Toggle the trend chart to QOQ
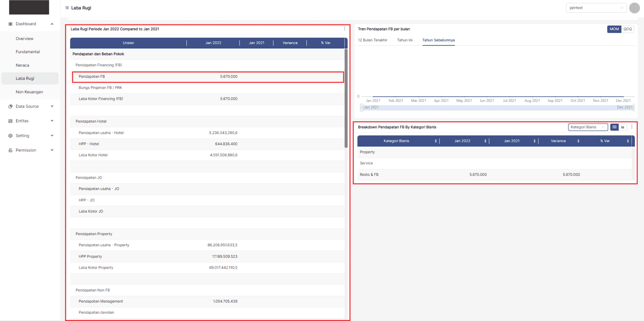Image resolution: width=644 pixels, height=321 pixels. (628, 29)
